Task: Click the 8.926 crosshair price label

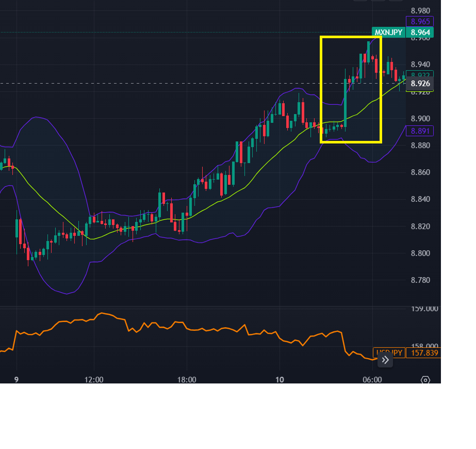Action: (420, 83)
